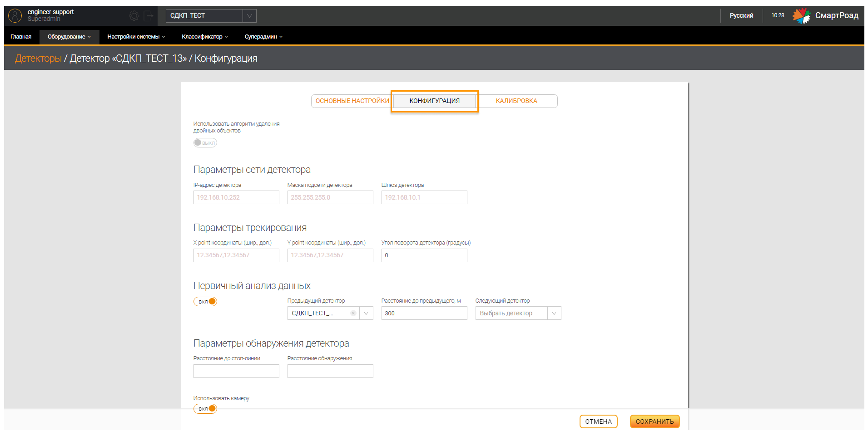Screen dimensions: 868x436
Task: Click the Параметры сети детектора heading
Action: tap(252, 170)
